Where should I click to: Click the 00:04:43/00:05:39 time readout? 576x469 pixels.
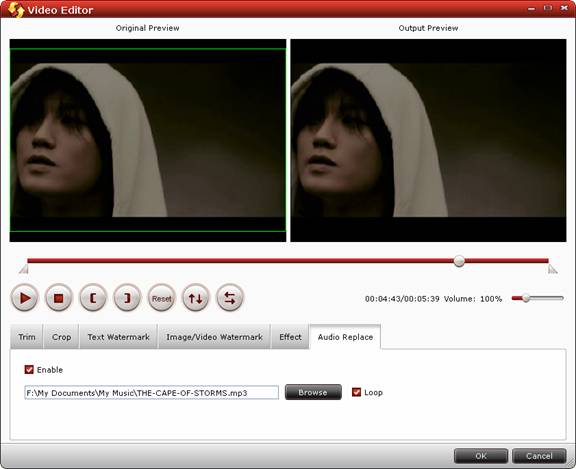tap(402, 299)
